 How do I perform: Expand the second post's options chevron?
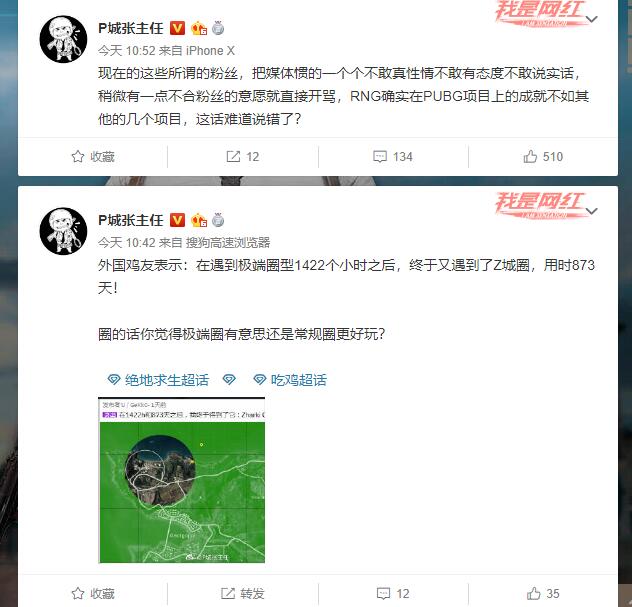pos(591,211)
